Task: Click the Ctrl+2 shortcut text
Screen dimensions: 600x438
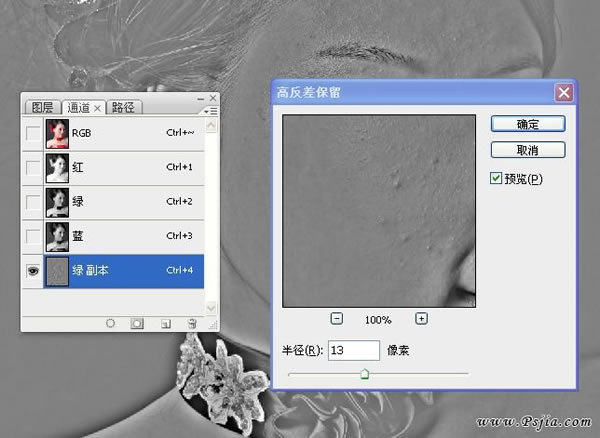Action: point(179,202)
